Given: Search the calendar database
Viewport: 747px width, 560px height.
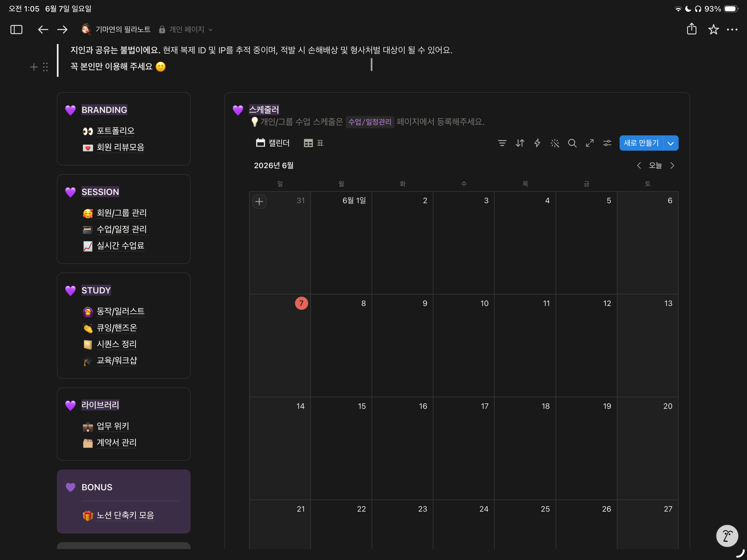Looking at the screenshot, I should pos(572,143).
